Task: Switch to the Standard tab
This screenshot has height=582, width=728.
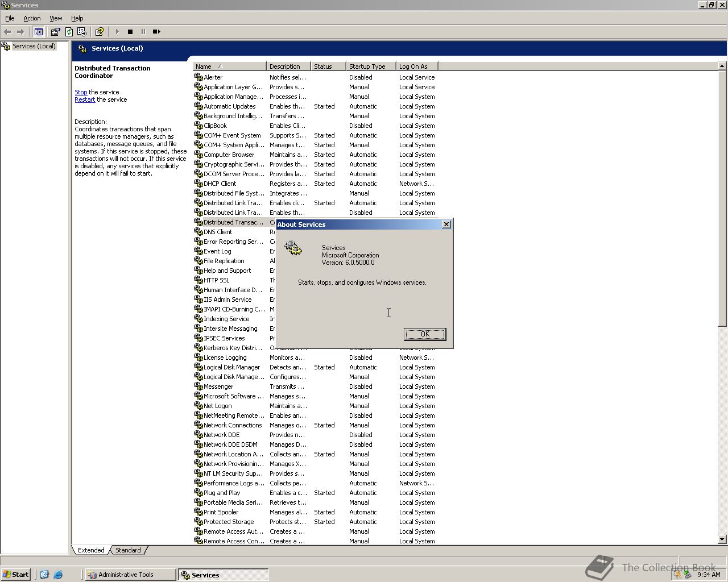Action: (x=128, y=550)
